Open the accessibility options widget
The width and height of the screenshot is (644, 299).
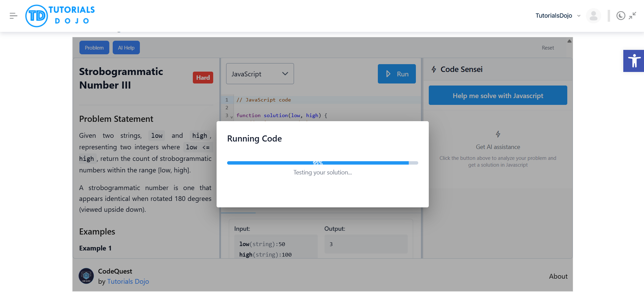[633, 61]
